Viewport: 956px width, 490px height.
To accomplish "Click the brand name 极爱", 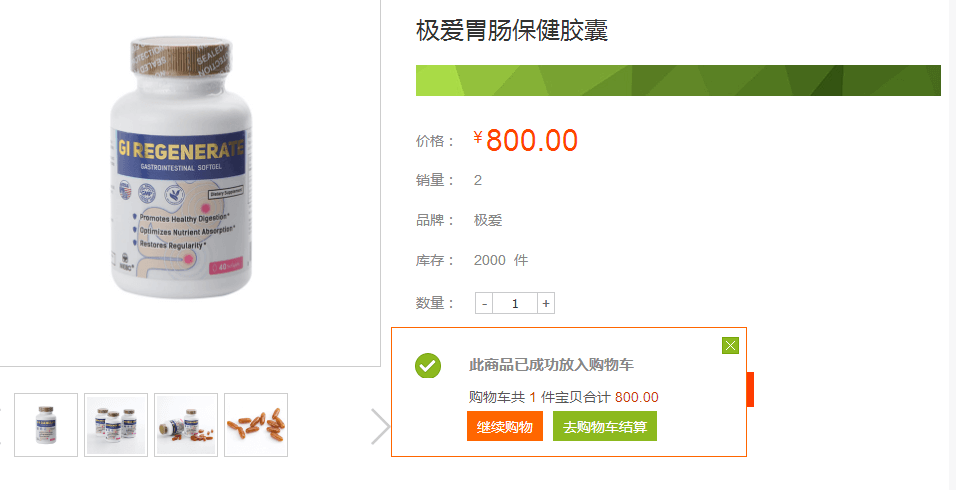I will click(x=488, y=220).
